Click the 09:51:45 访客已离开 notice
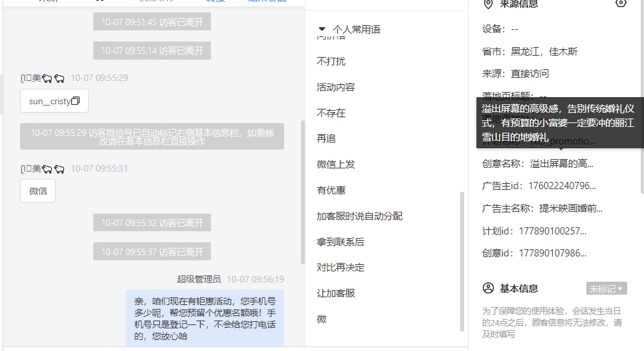This screenshot has height=351, width=644. click(x=152, y=22)
